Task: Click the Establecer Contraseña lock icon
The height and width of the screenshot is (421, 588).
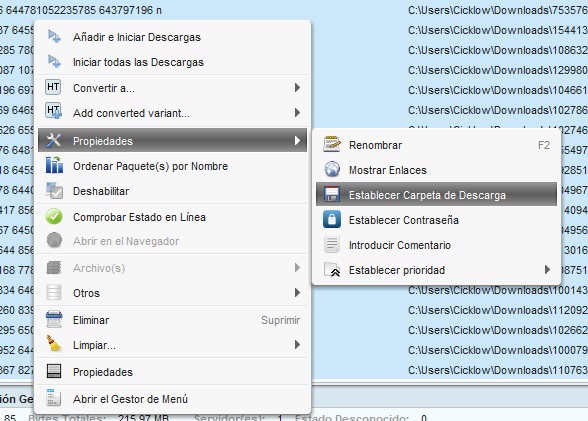Action: 332,220
